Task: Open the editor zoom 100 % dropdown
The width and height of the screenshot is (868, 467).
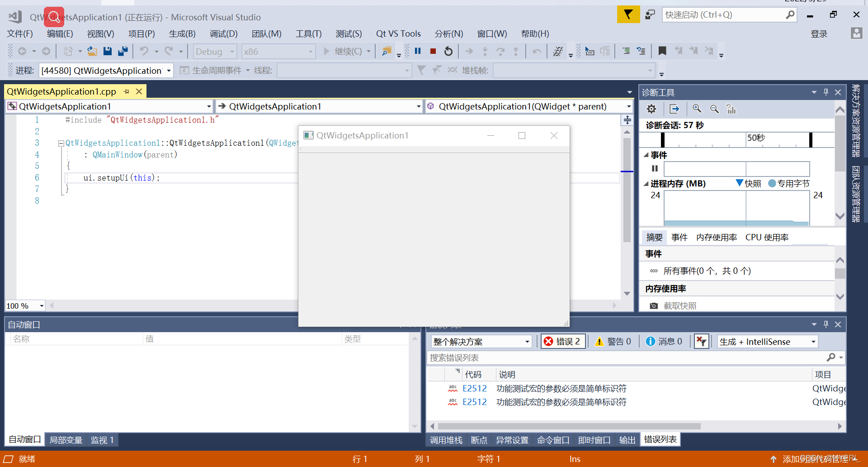Action: [x=25, y=306]
